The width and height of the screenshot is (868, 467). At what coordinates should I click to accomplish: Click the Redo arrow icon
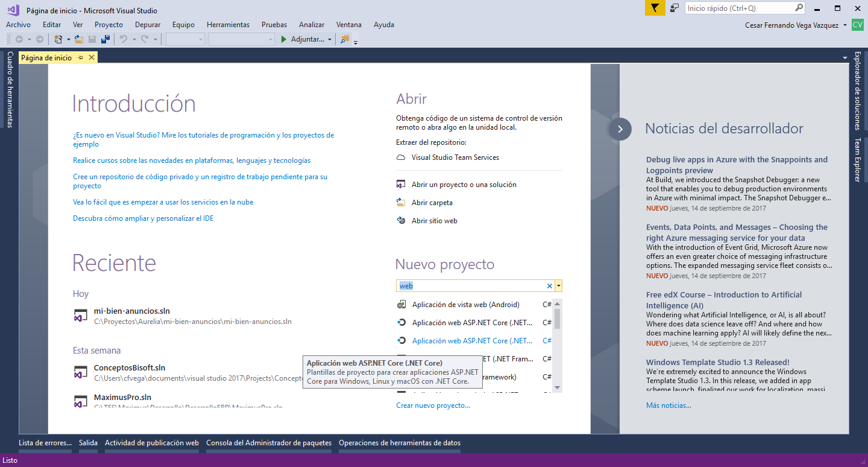145,39
